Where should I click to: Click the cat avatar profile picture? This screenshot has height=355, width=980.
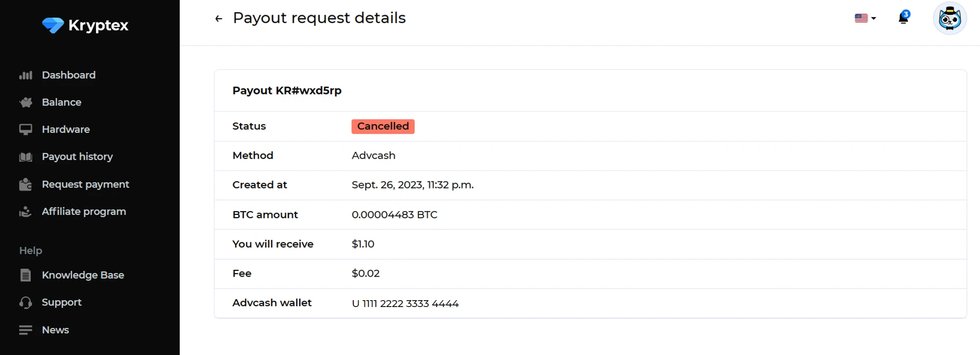[949, 19]
